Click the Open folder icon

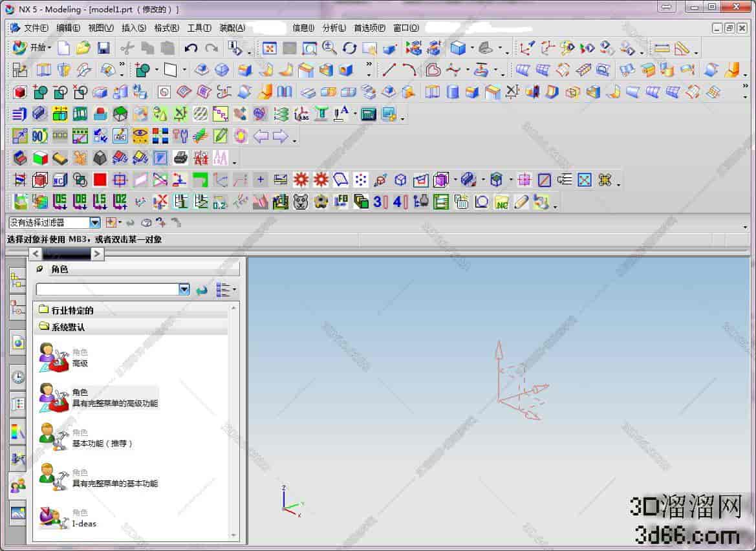click(83, 48)
